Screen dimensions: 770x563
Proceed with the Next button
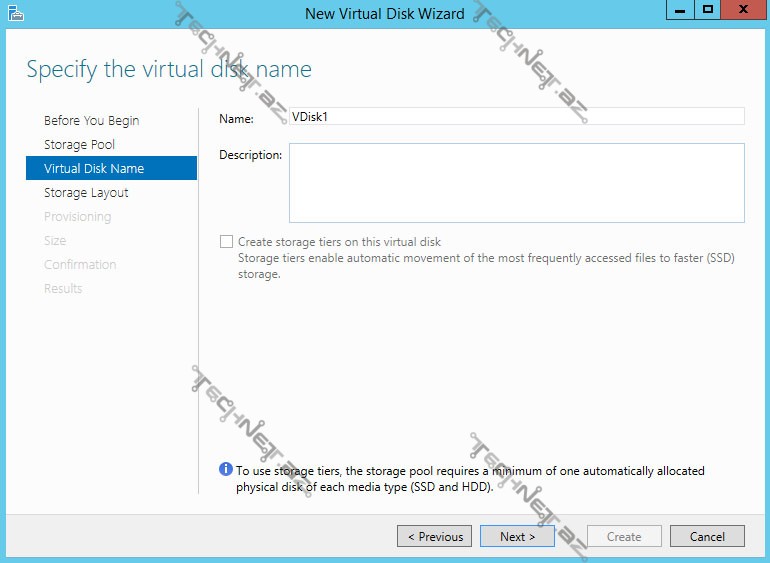(x=517, y=537)
